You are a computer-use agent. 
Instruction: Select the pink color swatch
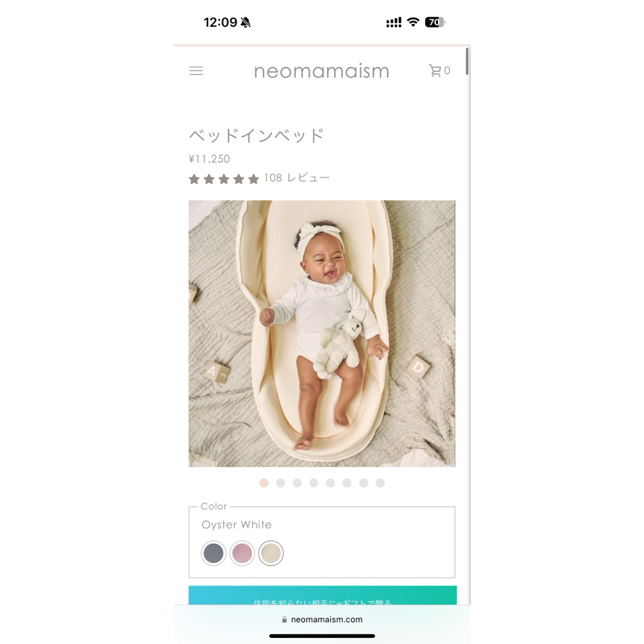[x=242, y=553]
